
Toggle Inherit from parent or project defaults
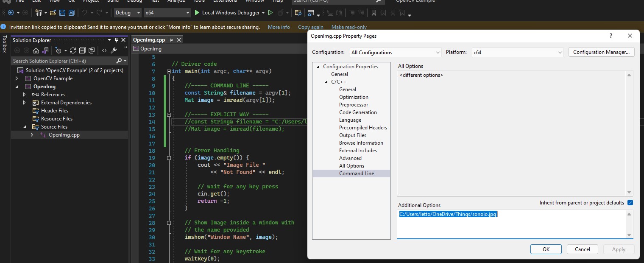click(x=630, y=203)
